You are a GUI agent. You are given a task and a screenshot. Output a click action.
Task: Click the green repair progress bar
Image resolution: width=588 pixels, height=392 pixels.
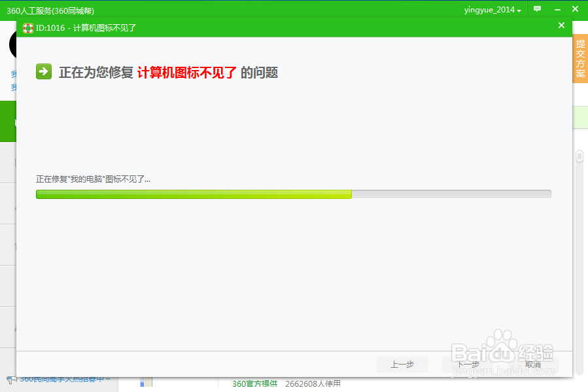(293, 194)
